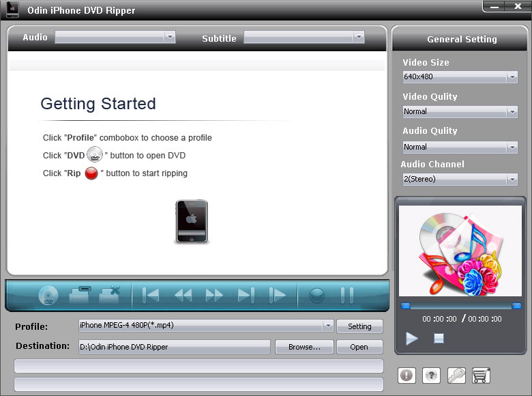Click the preview time display 00:00:00
Screen dimensions: 532x396
coord(462,319)
